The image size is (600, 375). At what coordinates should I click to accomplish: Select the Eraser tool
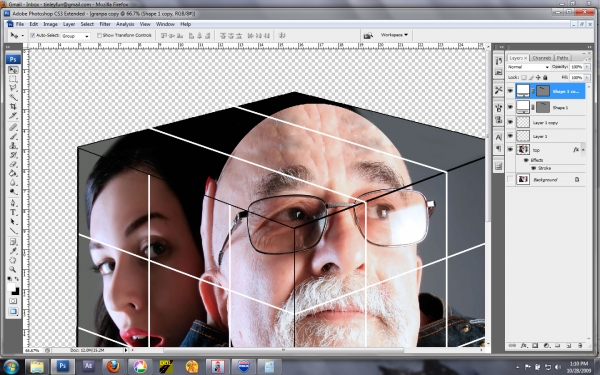click(x=13, y=164)
